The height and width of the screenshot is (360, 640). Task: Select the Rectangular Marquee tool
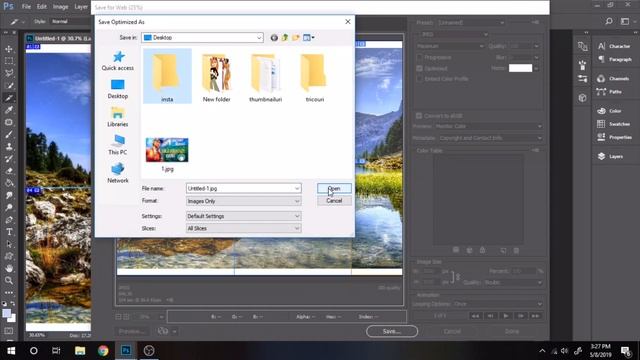click(x=9, y=61)
